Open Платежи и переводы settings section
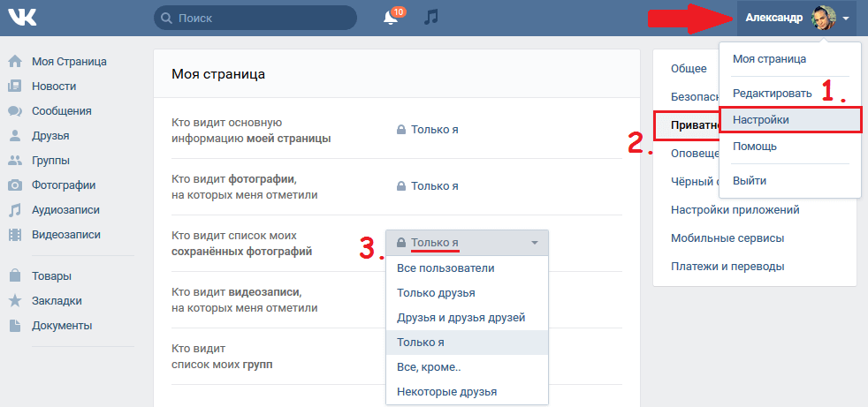Screen dimensions: 868x407 coord(728,267)
